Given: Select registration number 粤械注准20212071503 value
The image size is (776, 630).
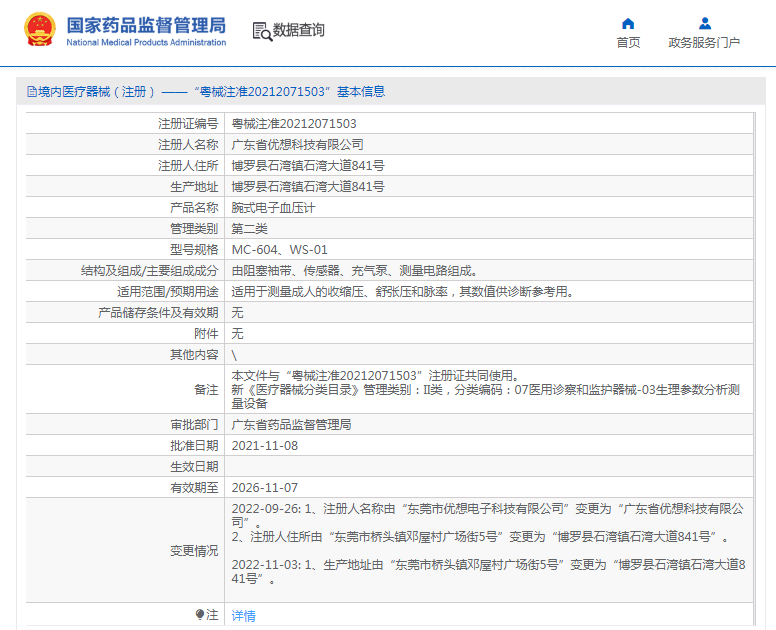Looking at the screenshot, I should coord(294,124).
